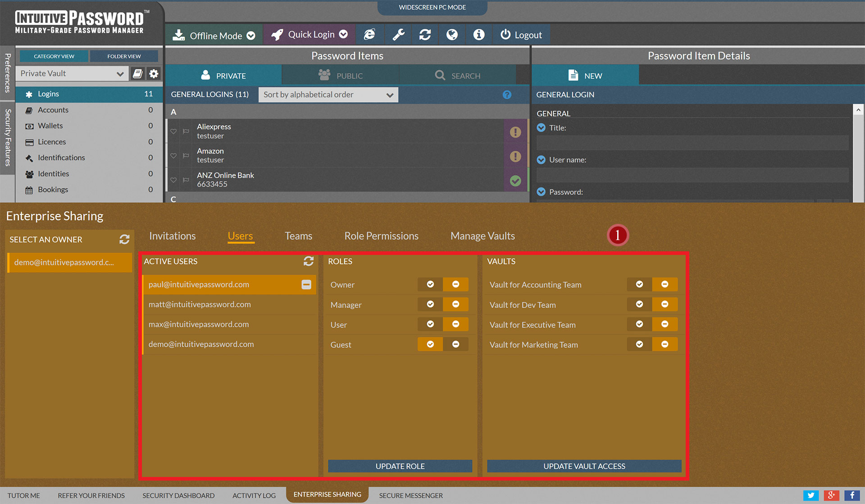Click blue help question mark icon

pyautogui.click(x=507, y=95)
